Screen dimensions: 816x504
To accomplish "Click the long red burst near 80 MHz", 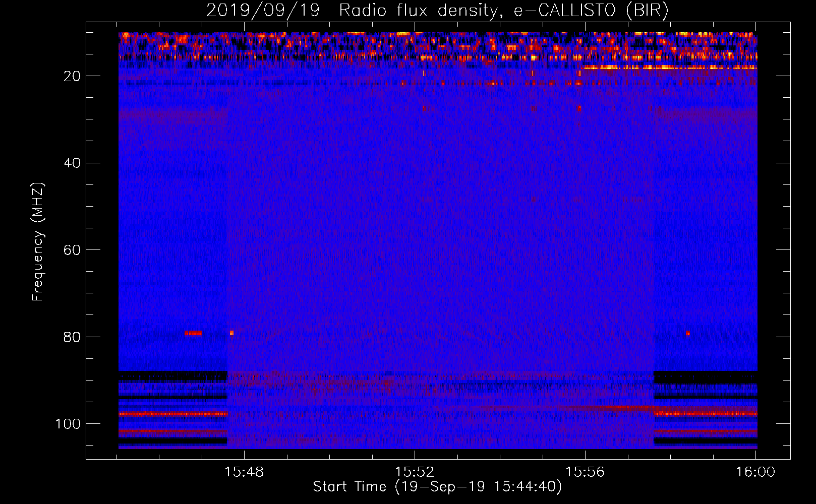I will [x=193, y=333].
